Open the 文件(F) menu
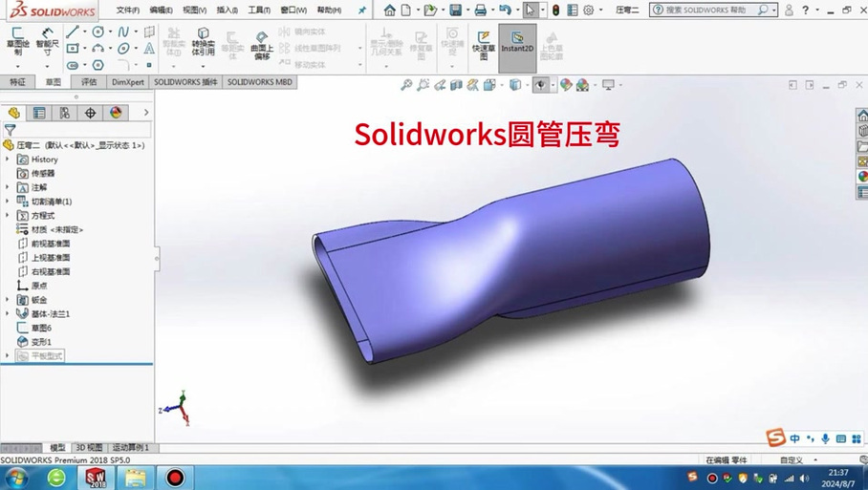This screenshot has height=490, width=868. coord(128,10)
